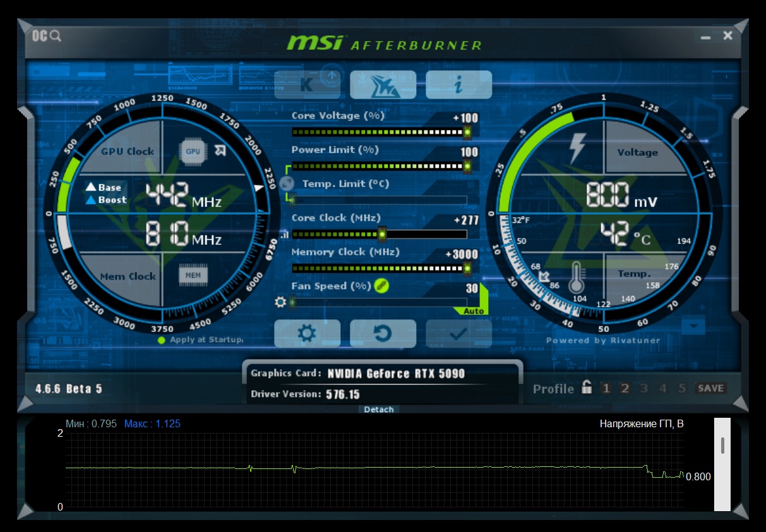Click the thermometer temperature icon
The width and height of the screenshot is (766, 532).
pyautogui.click(x=577, y=277)
